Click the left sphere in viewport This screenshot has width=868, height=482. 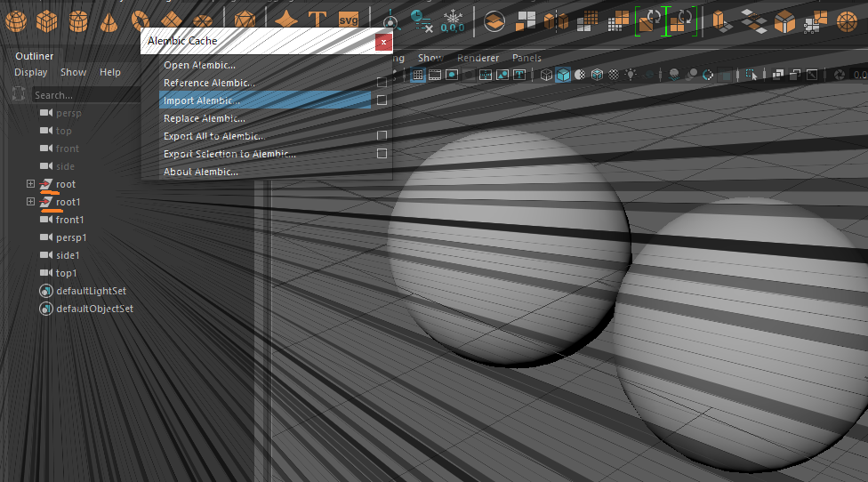[510, 249]
